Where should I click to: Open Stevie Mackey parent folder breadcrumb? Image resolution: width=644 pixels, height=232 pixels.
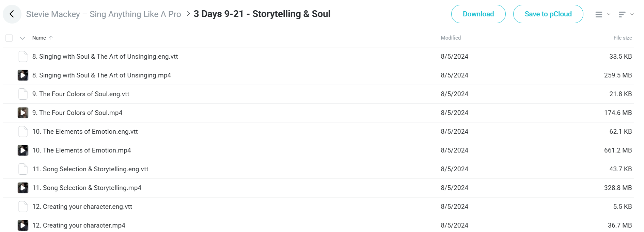click(x=104, y=14)
